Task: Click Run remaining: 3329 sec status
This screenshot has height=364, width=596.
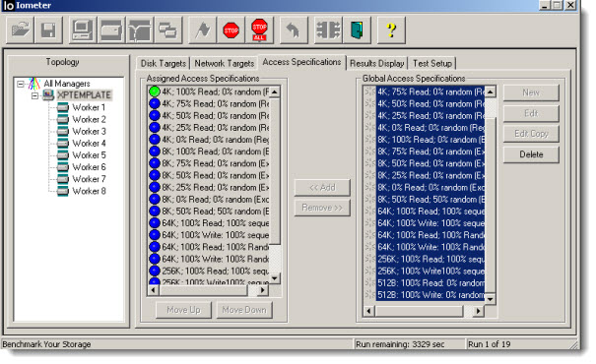Action: point(400,344)
